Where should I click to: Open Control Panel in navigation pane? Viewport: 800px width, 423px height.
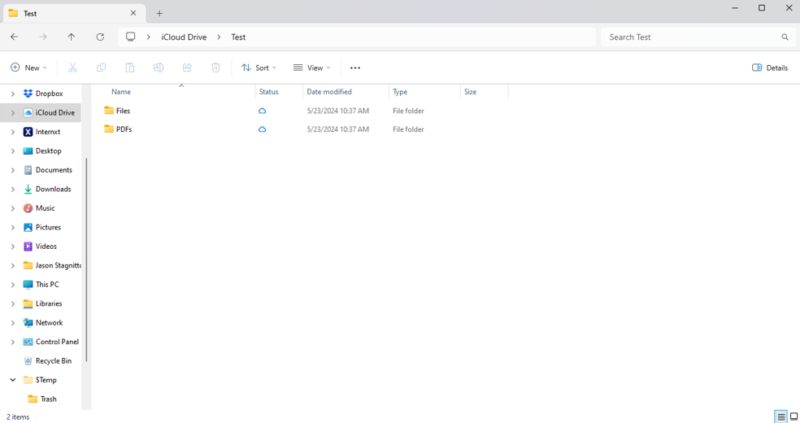tap(51, 342)
